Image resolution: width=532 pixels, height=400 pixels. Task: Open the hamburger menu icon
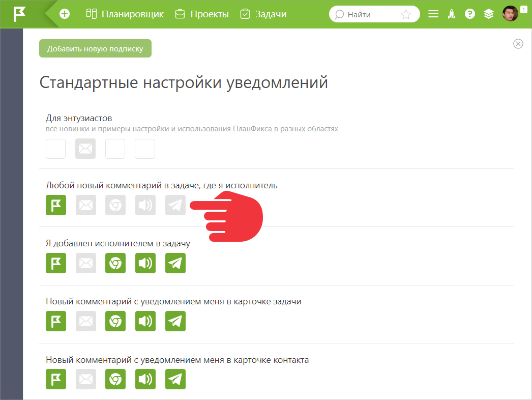tap(433, 14)
